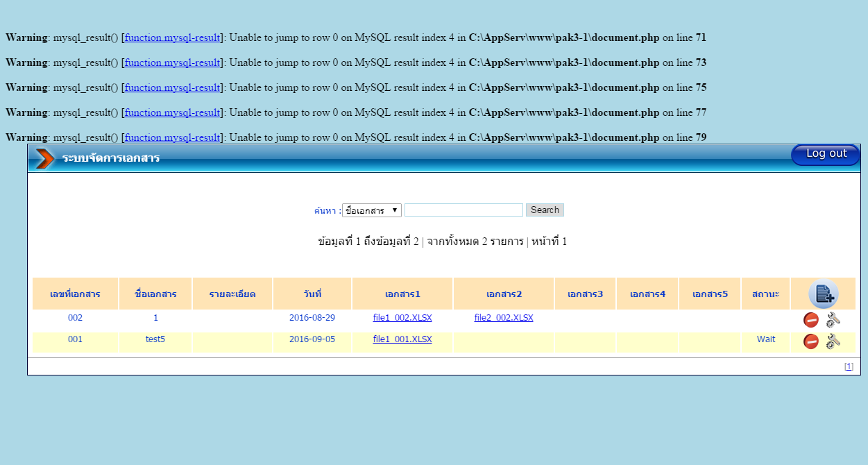
Task: Click the เลขที่เอกสาร column header
Action: [75, 294]
